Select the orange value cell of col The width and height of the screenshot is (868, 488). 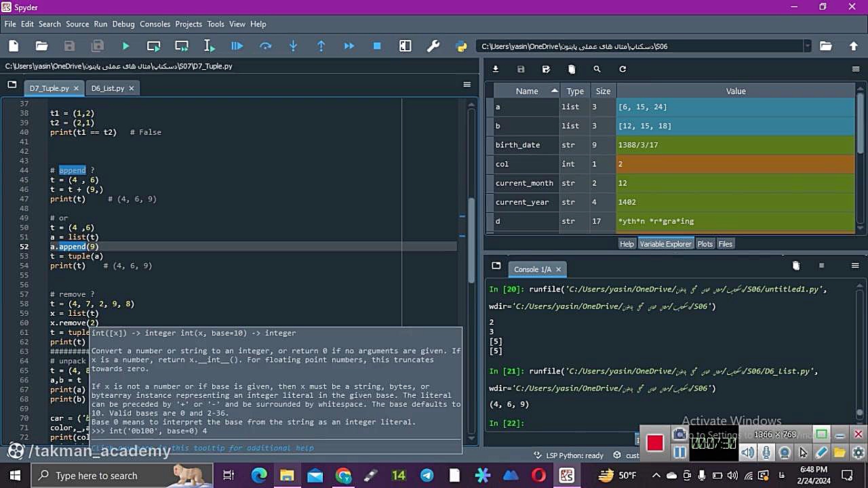tap(736, 164)
